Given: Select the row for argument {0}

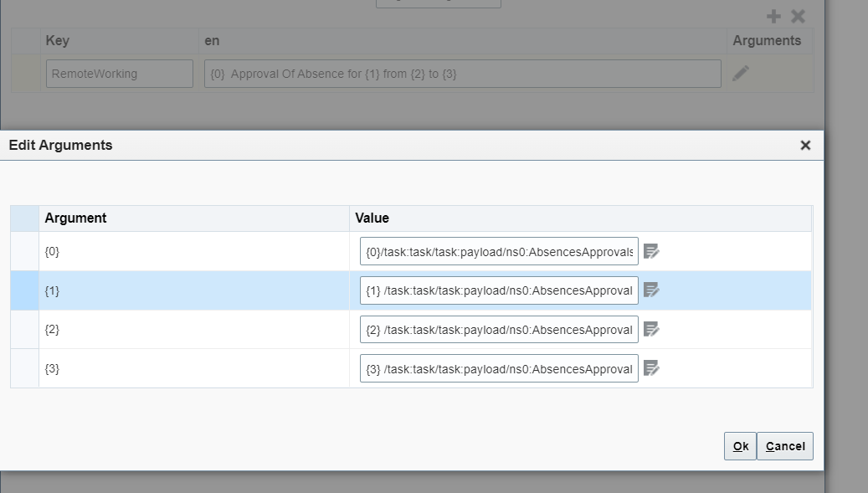Looking at the screenshot, I should click(167, 250).
